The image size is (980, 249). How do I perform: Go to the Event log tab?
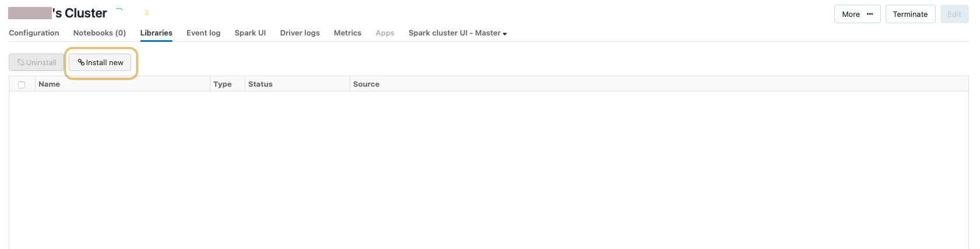[203, 33]
